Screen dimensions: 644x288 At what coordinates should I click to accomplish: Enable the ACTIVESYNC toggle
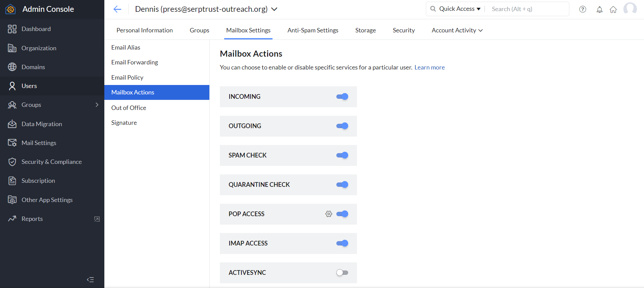[x=342, y=272]
